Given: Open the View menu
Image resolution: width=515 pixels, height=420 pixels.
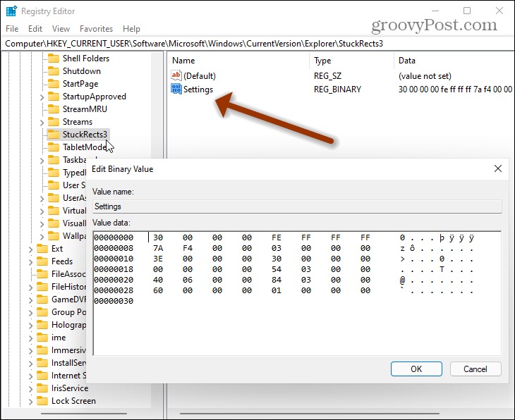Looking at the screenshot, I should (61, 29).
